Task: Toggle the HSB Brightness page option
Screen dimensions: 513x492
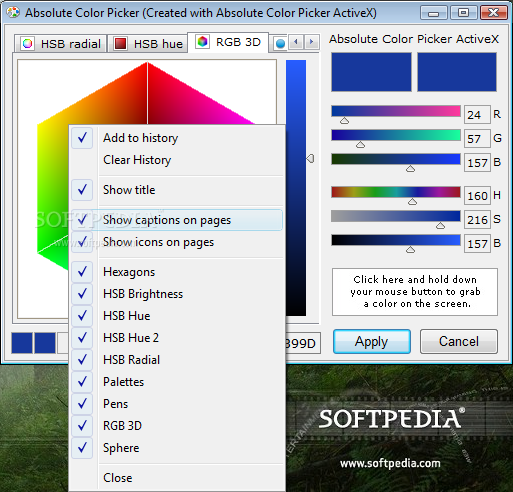Action: click(x=177, y=294)
